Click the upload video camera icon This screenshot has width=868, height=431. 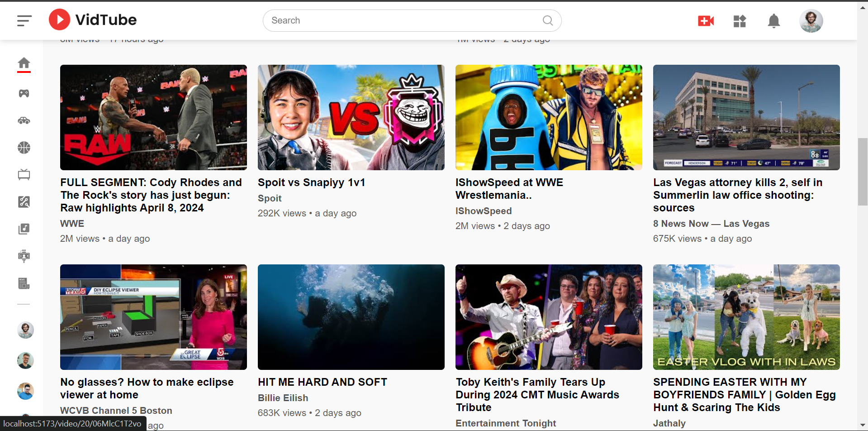click(706, 21)
